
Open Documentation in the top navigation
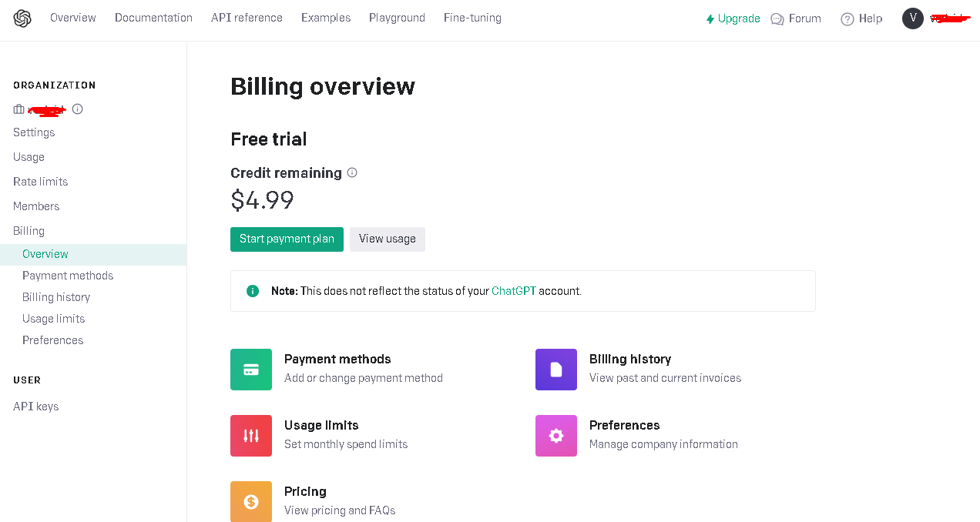pyautogui.click(x=153, y=18)
